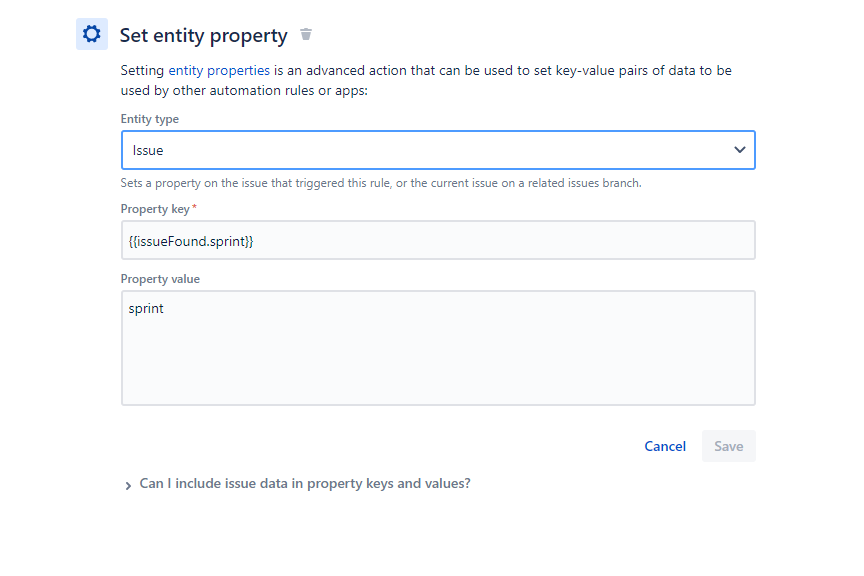Click 'Can I include issue data' help text

tap(305, 483)
